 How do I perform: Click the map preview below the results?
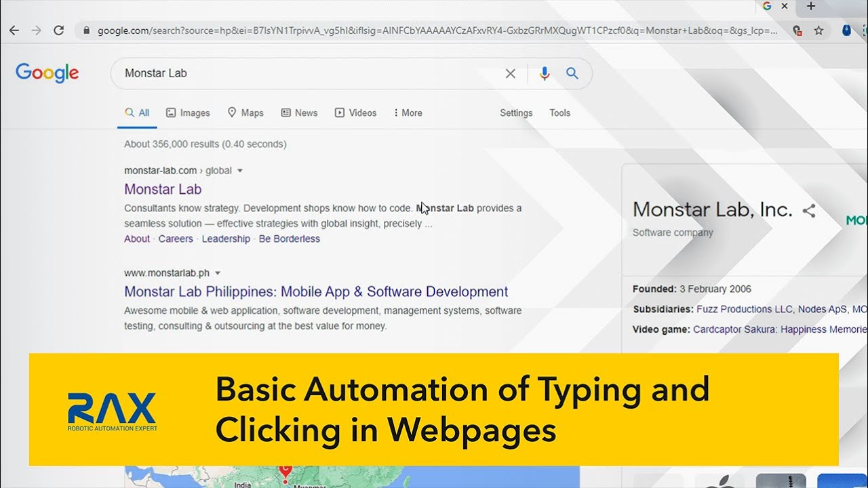[x=351, y=476]
